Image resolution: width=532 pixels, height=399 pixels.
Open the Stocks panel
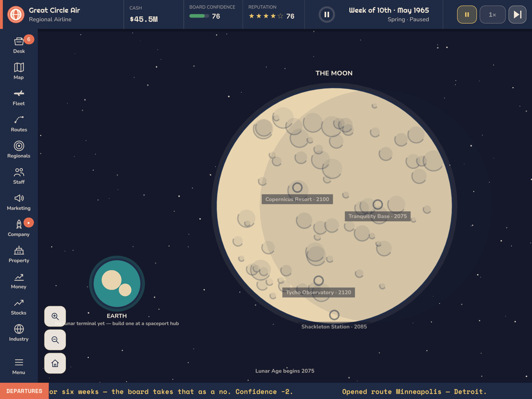pyautogui.click(x=19, y=307)
